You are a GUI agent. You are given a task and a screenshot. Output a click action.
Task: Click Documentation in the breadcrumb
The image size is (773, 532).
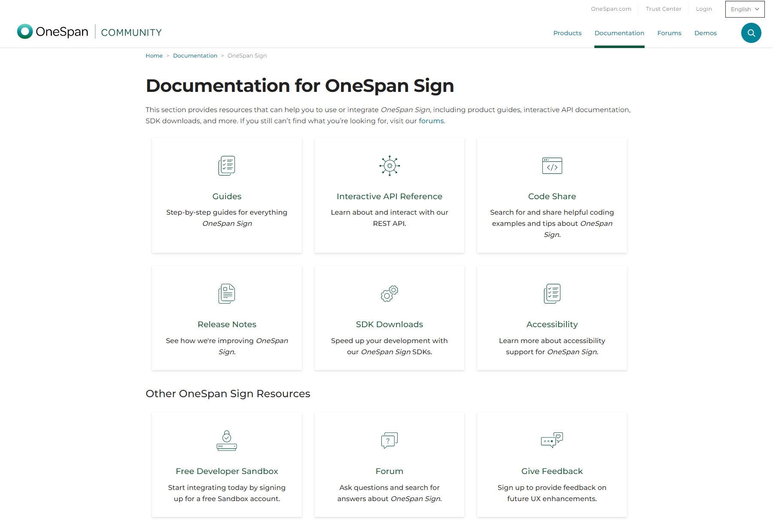click(x=195, y=56)
